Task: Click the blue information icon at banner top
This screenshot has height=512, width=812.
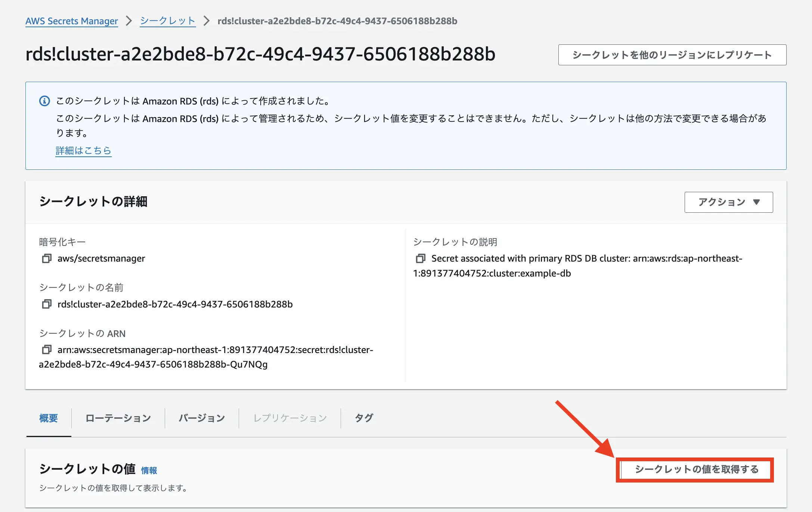Action: click(x=44, y=101)
